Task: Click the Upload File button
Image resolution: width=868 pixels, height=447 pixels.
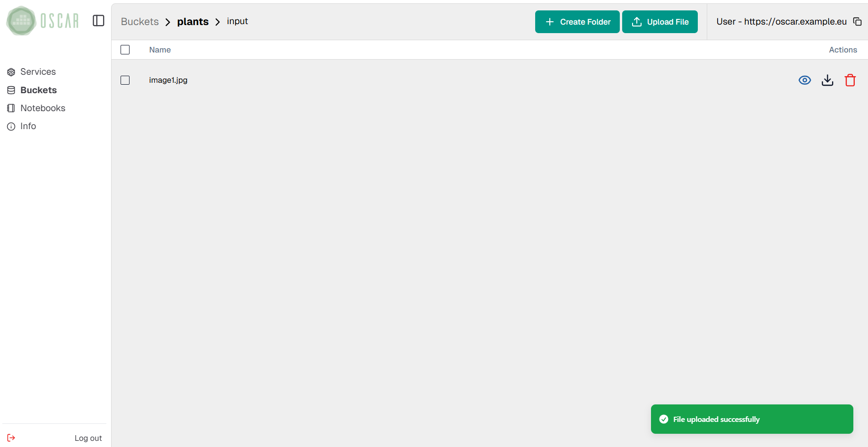Action: tap(660, 21)
